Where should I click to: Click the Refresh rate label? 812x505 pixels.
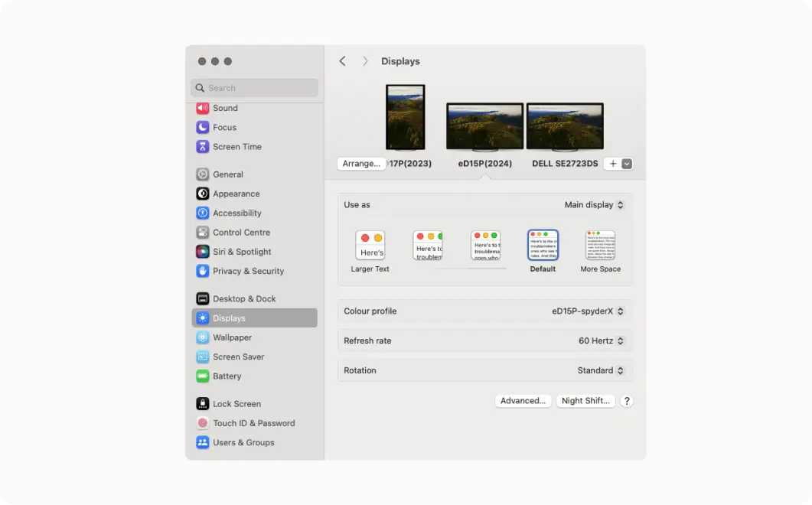click(x=367, y=340)
